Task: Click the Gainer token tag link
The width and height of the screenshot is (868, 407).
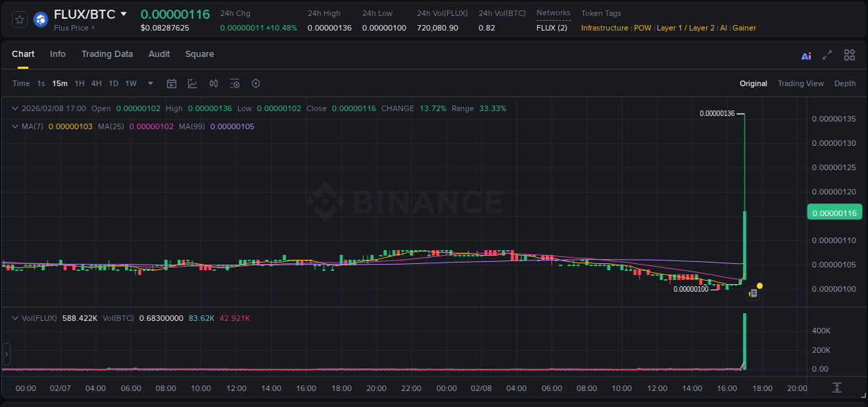Action: (744, 28)
